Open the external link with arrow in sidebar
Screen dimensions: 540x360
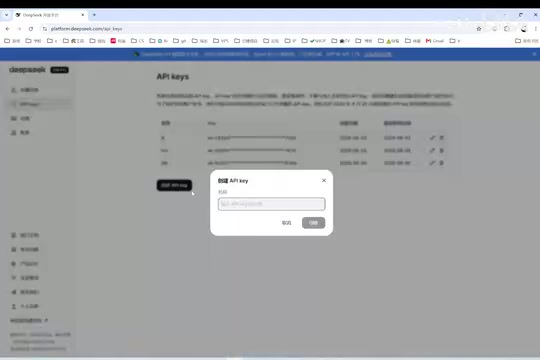point(29,320)
